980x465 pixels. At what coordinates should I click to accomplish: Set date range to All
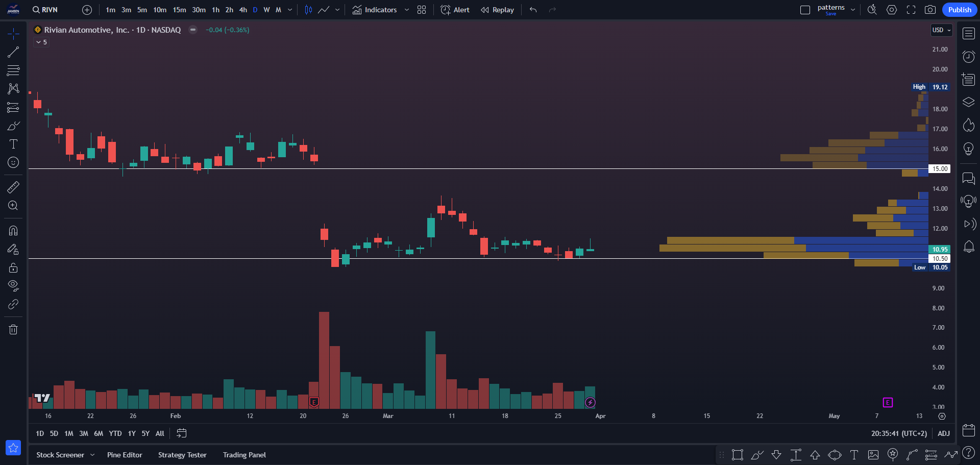pyautogui.click(x=160, y=433)
